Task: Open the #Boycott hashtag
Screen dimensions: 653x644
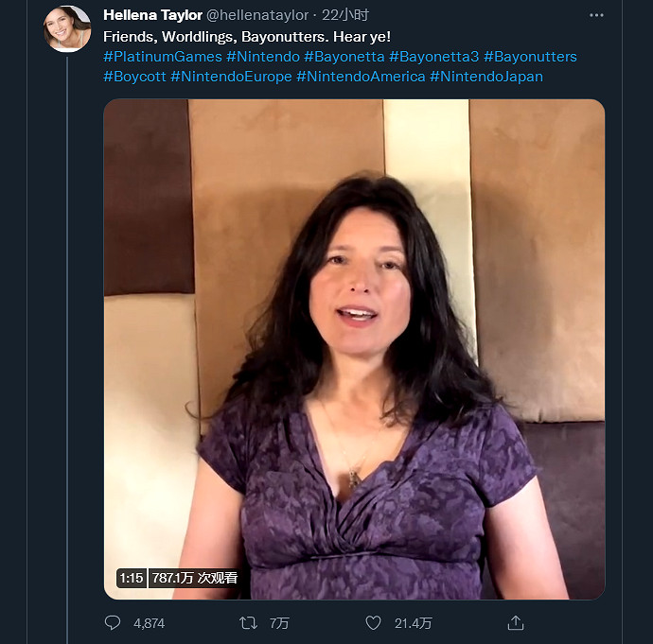Action: point(134,77)
